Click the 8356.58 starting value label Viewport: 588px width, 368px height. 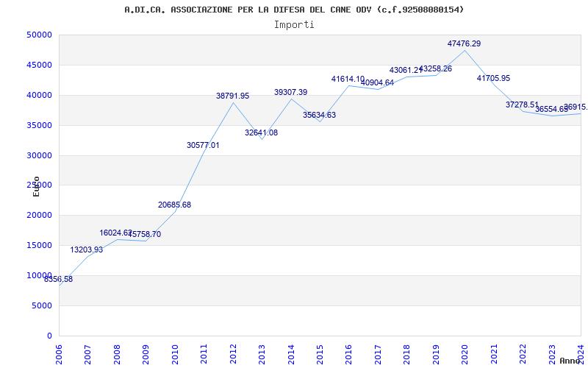[59, 280]
